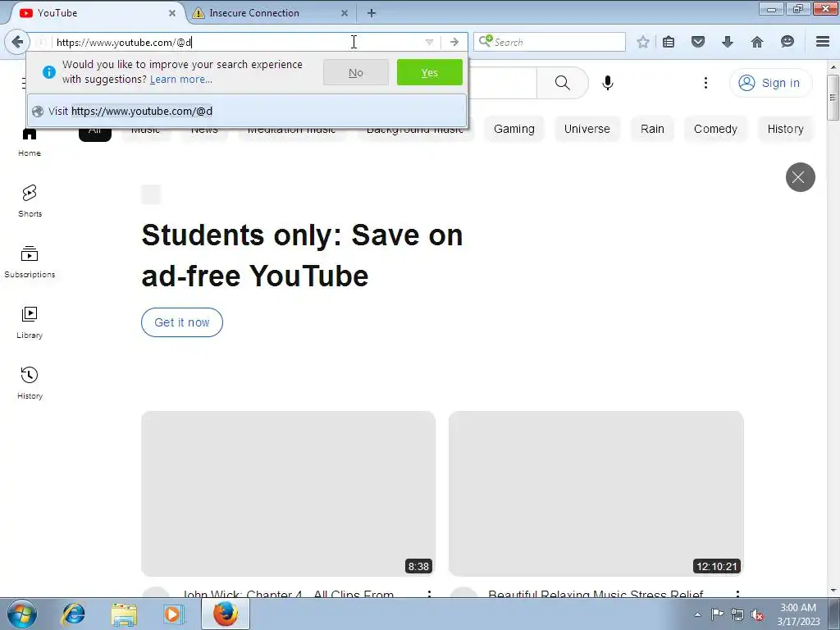The image size is (840, 630).
Task: Click the search engine magnifier icon
Action: coord(486,41)
